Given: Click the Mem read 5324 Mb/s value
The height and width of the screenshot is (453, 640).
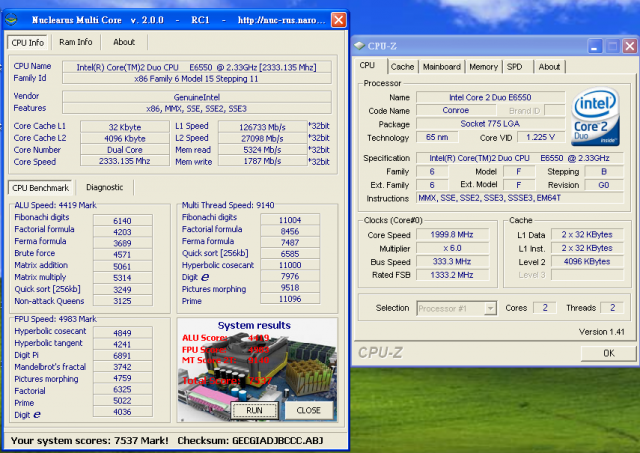Looking at the screenshot, I should [x=262, y=150].
